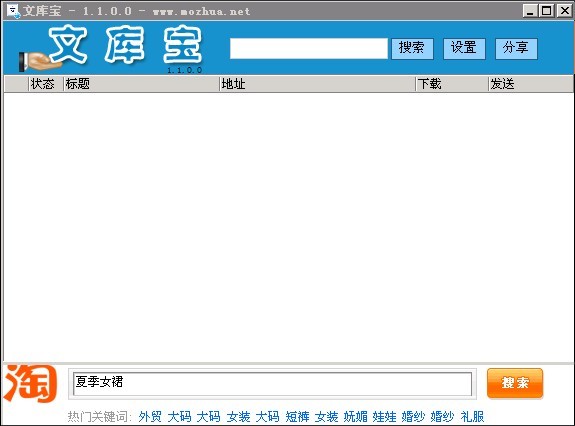Click the 文库宝 app icon in title bar

pos(14,11)
